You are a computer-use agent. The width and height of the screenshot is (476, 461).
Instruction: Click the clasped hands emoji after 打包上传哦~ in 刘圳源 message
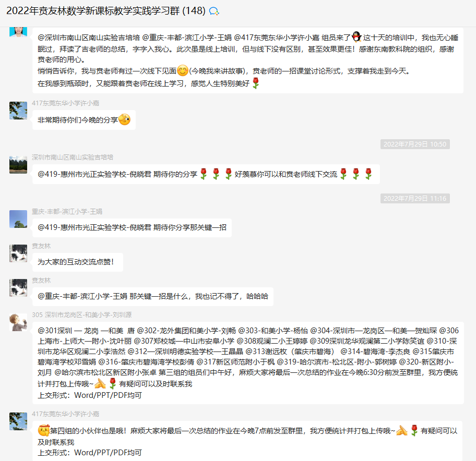click(100, 383)
